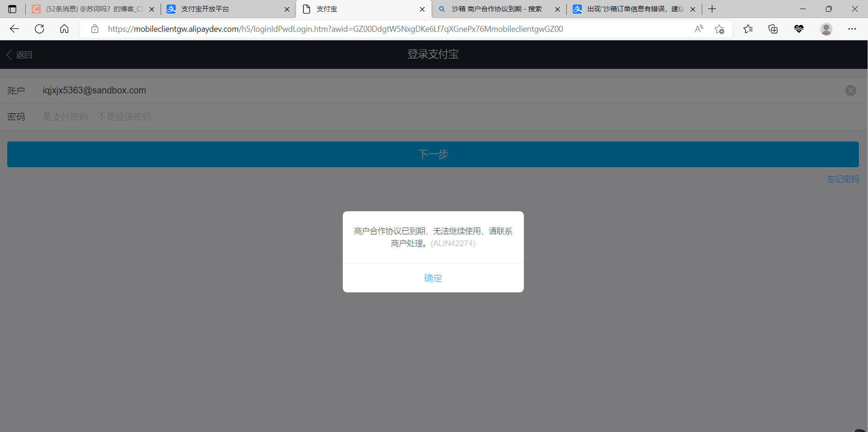Click the 密码 field label

(16, 117)
